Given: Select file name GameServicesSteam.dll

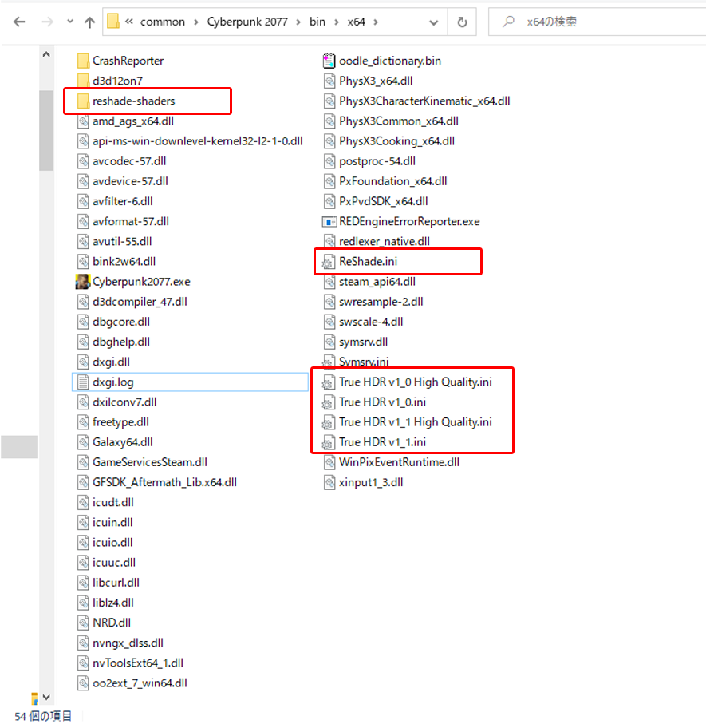Looking at the screenshot, I should tap(150, 462).
